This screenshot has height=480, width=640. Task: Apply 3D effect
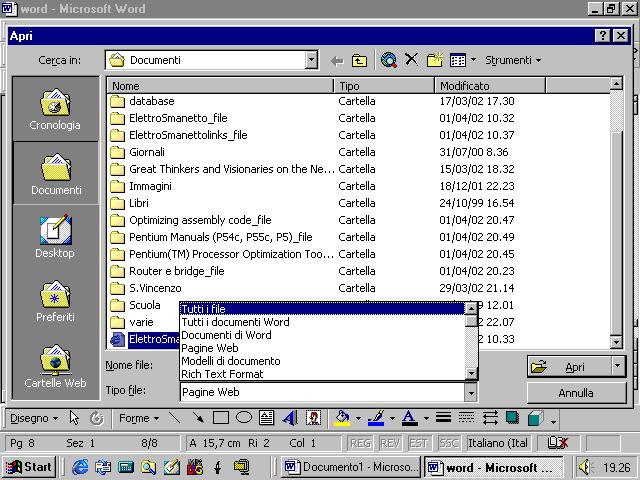pyautogui.click(x=535, y=418)
